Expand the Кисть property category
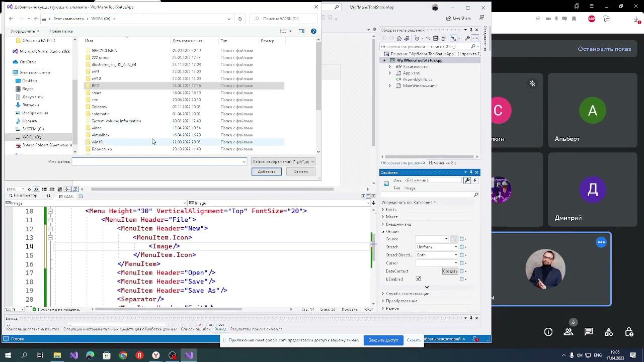This screenshot has width=644, height=362. (383, 209)
